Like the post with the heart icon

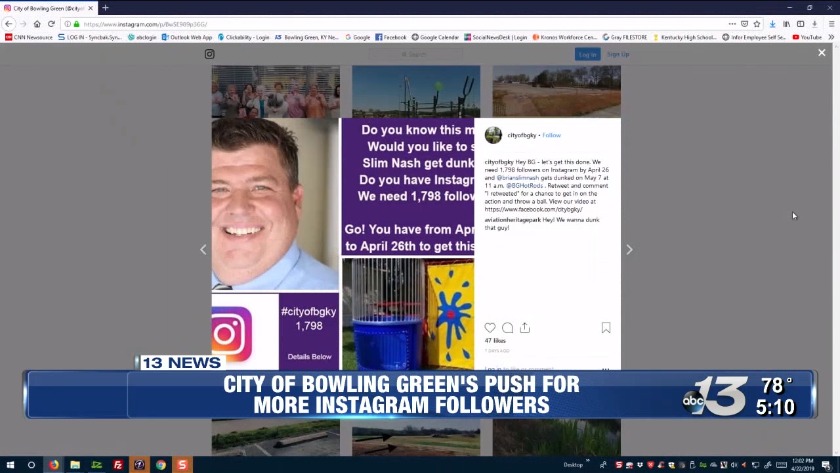coord(490,328)
